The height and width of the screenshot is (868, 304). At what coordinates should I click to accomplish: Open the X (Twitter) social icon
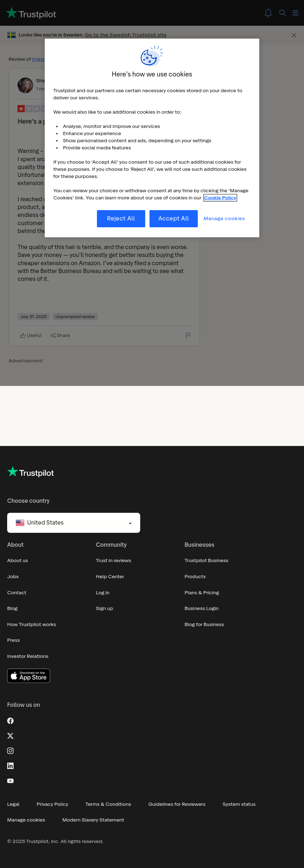point(10,736)
